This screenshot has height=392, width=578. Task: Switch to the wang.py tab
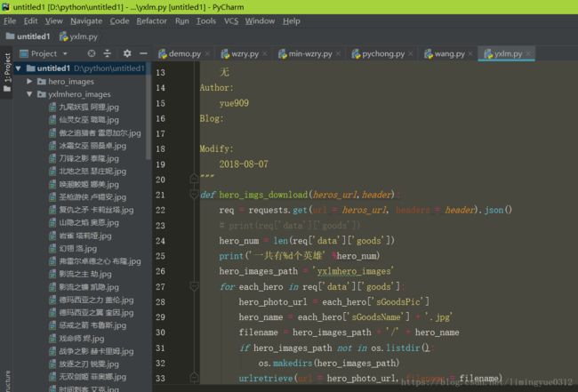point(449,54)
